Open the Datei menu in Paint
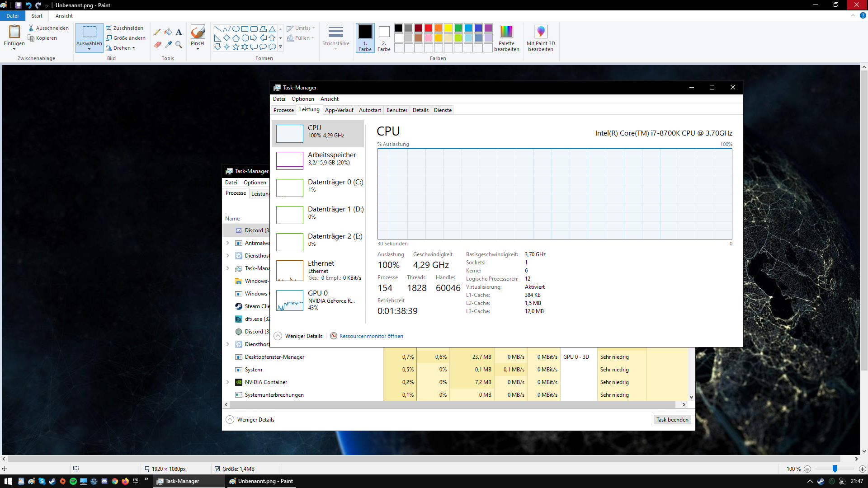Screen dimensions: 868x488 pyautogui.click(x=13, y=16)
